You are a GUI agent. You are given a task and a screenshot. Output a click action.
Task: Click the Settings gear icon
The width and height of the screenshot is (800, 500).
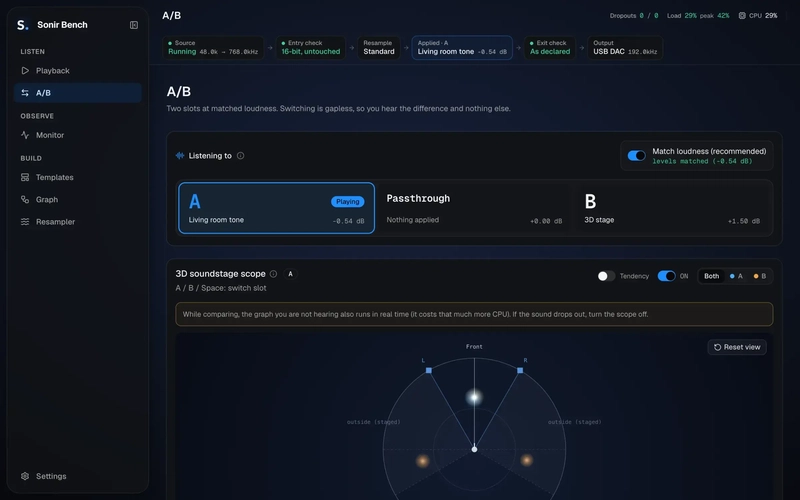tap(25, 476)
